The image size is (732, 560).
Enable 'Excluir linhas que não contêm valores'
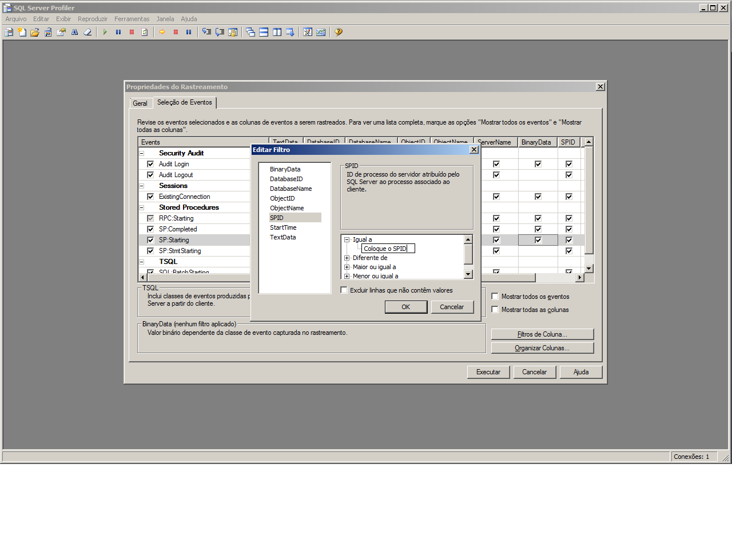pyautogui.click(x=344, y=290)
